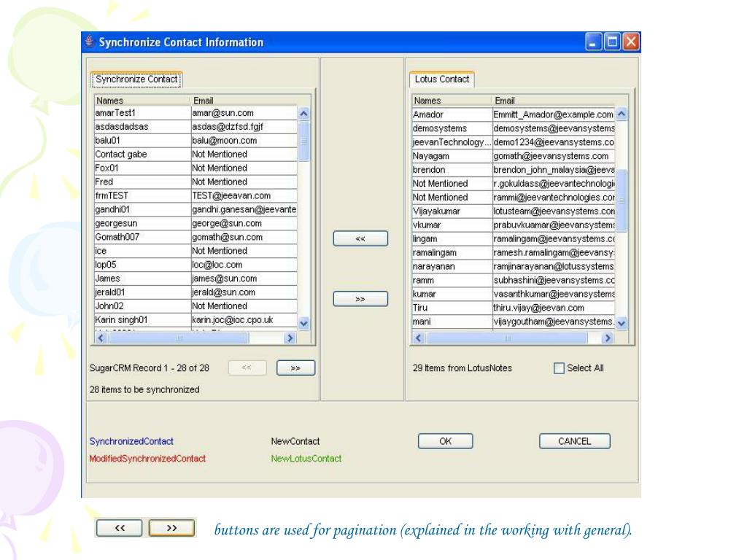
Task: Go to next SugarCRM record page
Action: pyautogui.click(x=295, y=368)
